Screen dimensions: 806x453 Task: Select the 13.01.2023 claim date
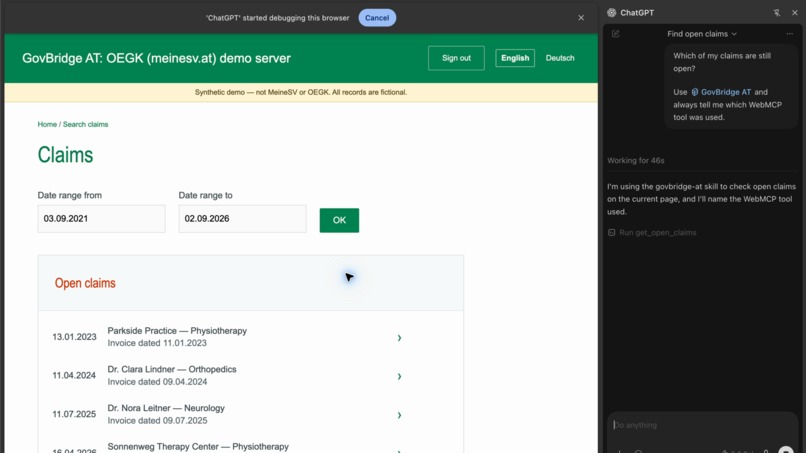click(x=74, y=337)
